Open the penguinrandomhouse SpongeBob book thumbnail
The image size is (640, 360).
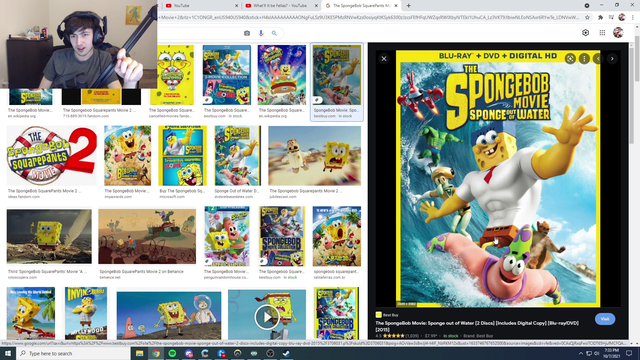227,236
